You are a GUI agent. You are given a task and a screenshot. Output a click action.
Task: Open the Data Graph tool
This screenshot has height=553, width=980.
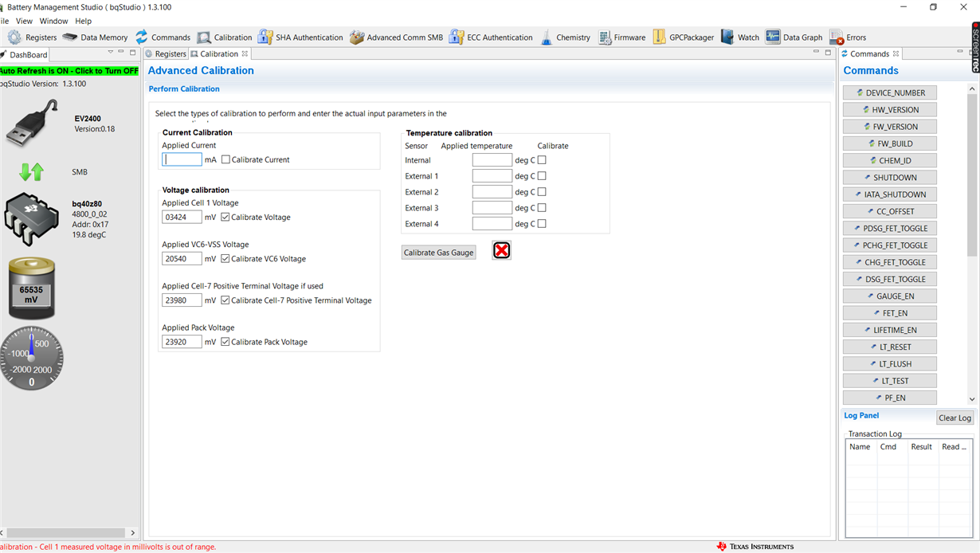[794, 37]
